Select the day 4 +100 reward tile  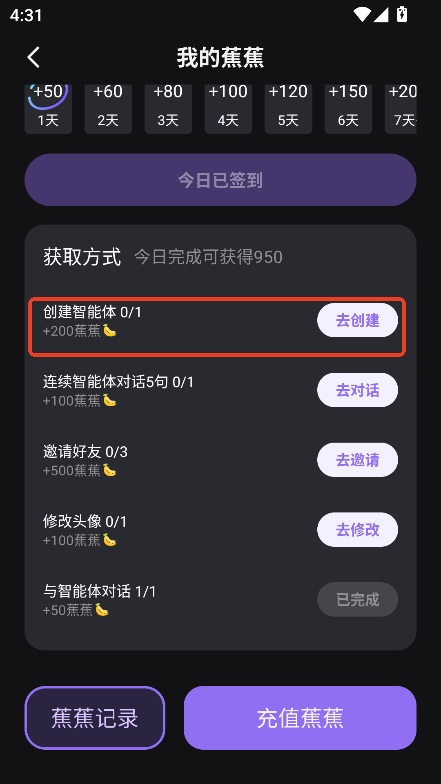[228, 109]
